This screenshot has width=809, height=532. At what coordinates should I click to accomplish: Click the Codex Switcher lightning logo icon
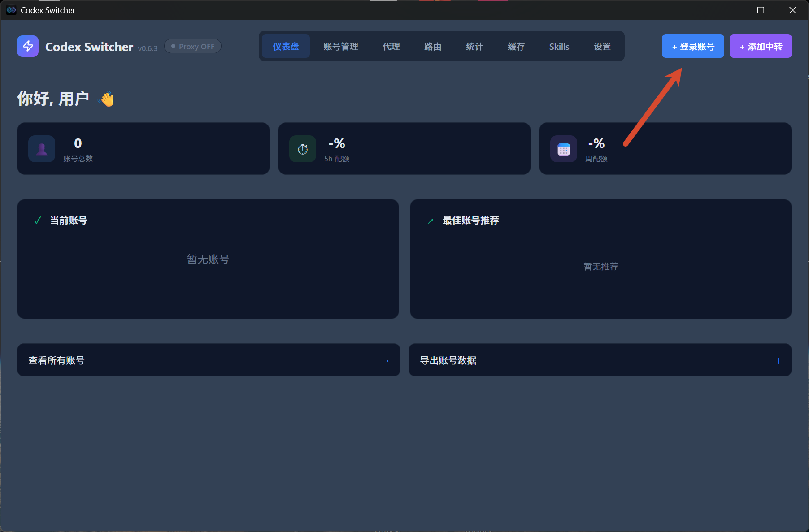pyautogui.click(x=28, y=46)
